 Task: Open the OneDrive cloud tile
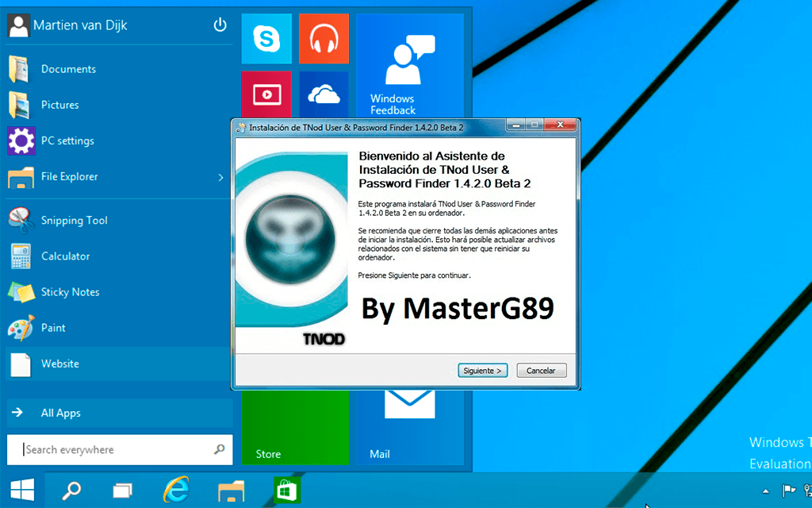[x=324, y=94]
